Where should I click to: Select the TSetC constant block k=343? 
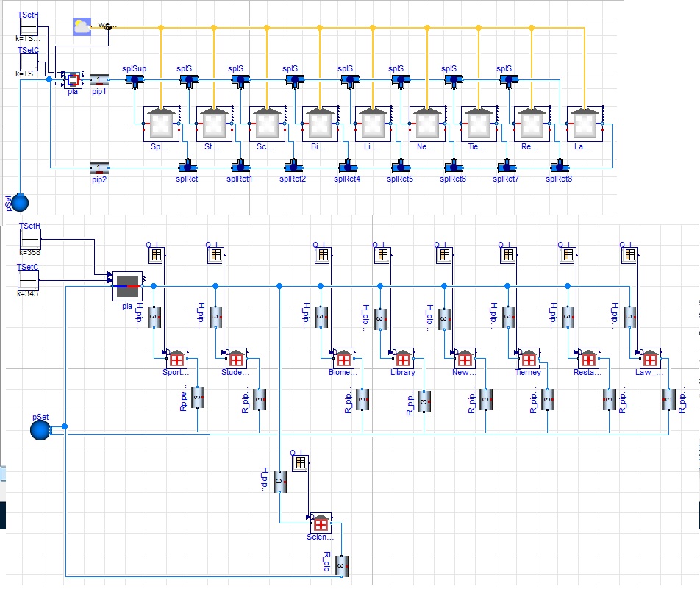(x=28, y=280)
